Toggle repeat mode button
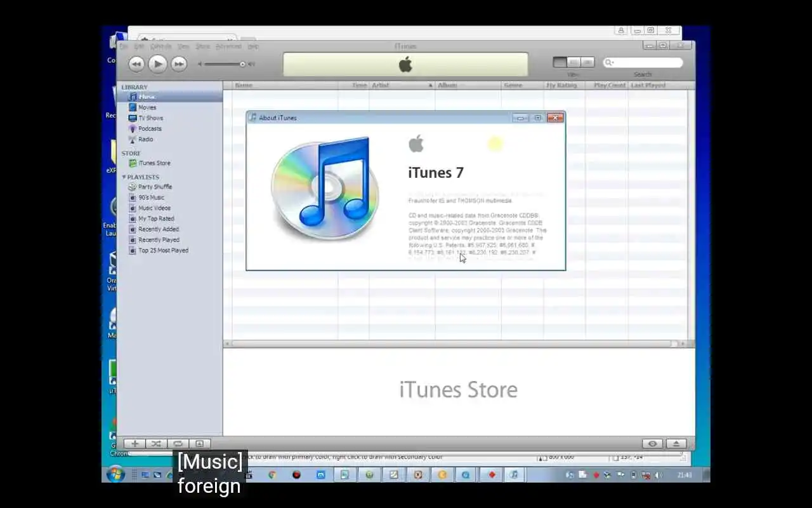This screenshot has height=508, width=812. pyautogui.click(x=178, y=444)
